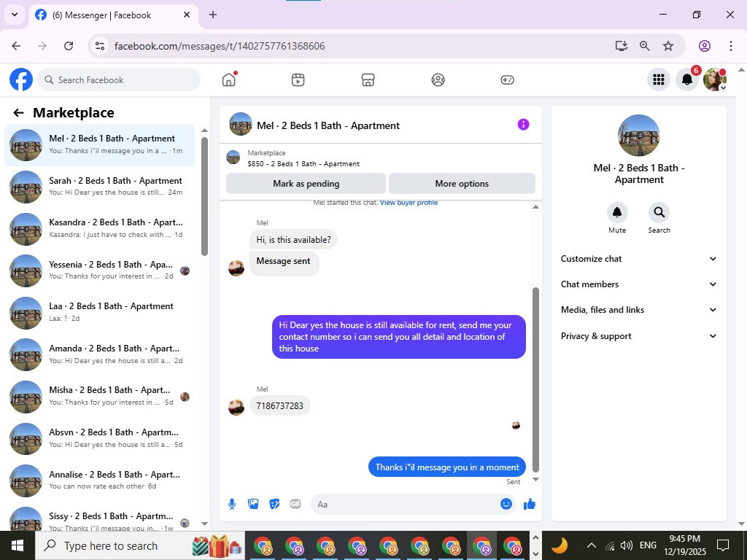
Task: Open Yessenia's apartment conversation
Action: pyautogui.click(x=99, y=271)
